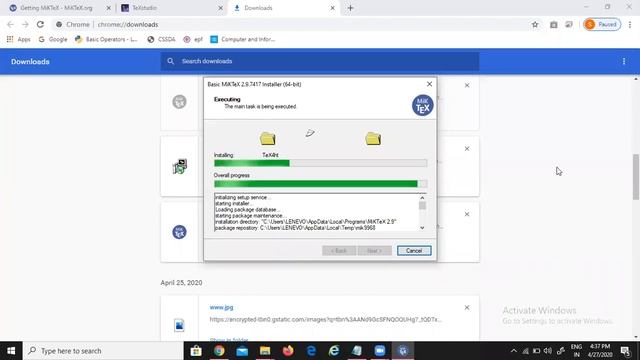640x360 pixels.
Task: Click the MiKTeX download file icon
Action: [179, 232]
